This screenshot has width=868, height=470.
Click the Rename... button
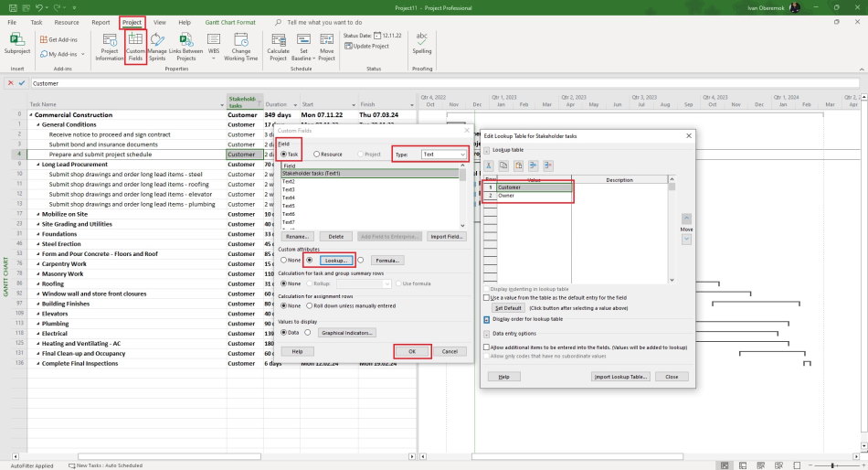297,236
